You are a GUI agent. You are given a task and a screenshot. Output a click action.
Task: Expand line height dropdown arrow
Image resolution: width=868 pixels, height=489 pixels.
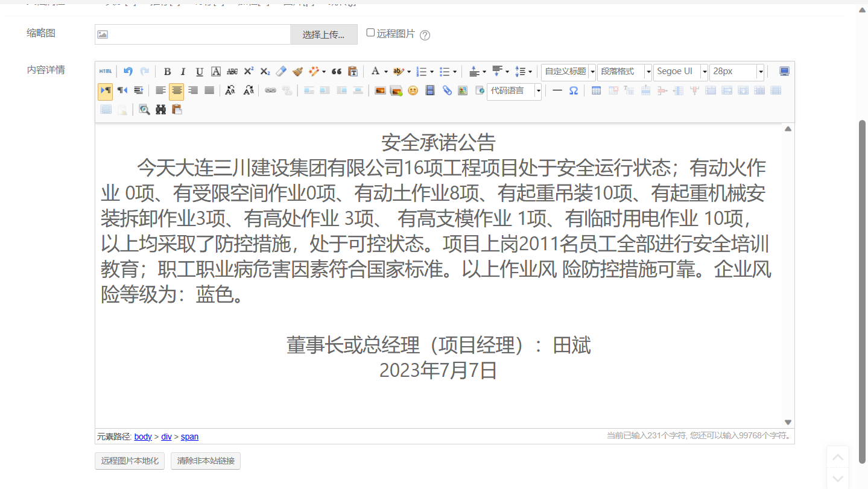click(x=530, y=72)
